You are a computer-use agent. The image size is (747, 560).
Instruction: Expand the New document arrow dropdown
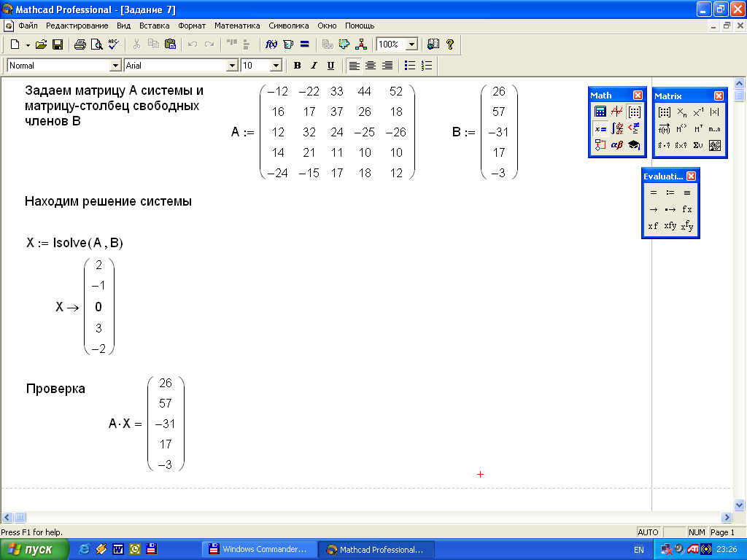click(x=28, y=44)
